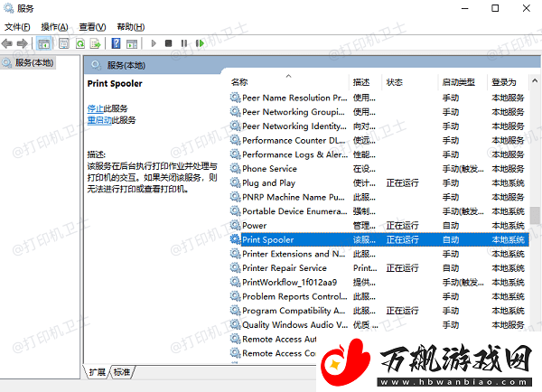Click the Restart service icon
The width and height of the screenshot is (542, 392).
pos(200,43)
